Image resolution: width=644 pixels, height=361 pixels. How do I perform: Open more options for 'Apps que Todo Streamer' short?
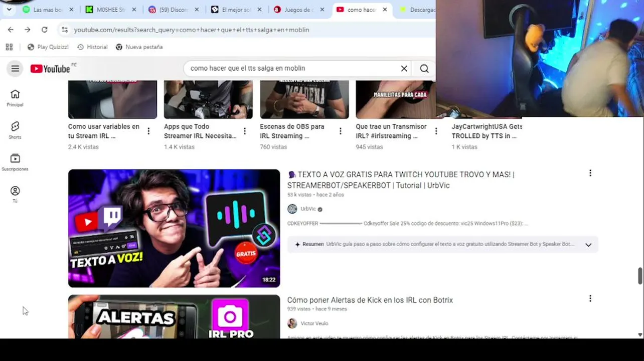tap(245, 131)
